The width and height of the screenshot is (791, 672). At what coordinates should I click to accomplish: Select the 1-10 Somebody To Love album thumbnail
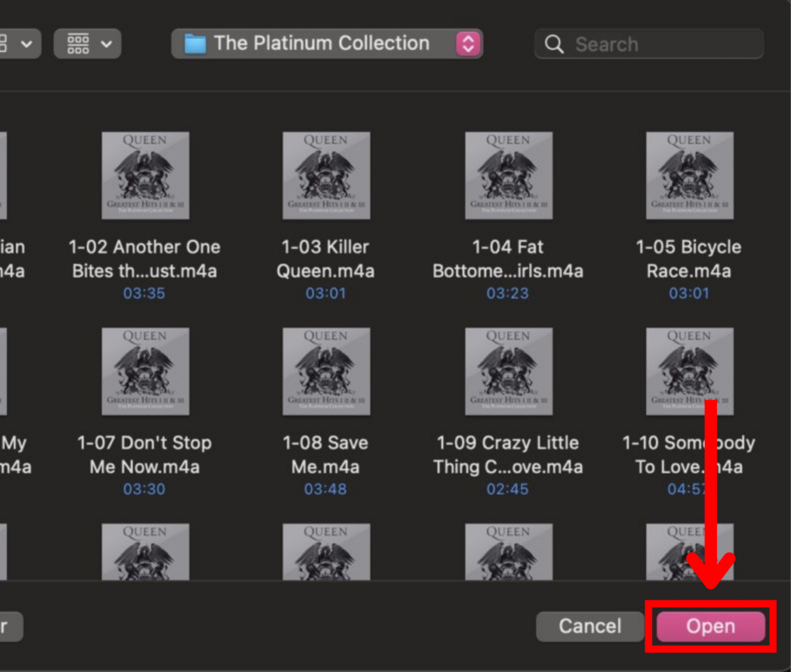coord(690,371)
